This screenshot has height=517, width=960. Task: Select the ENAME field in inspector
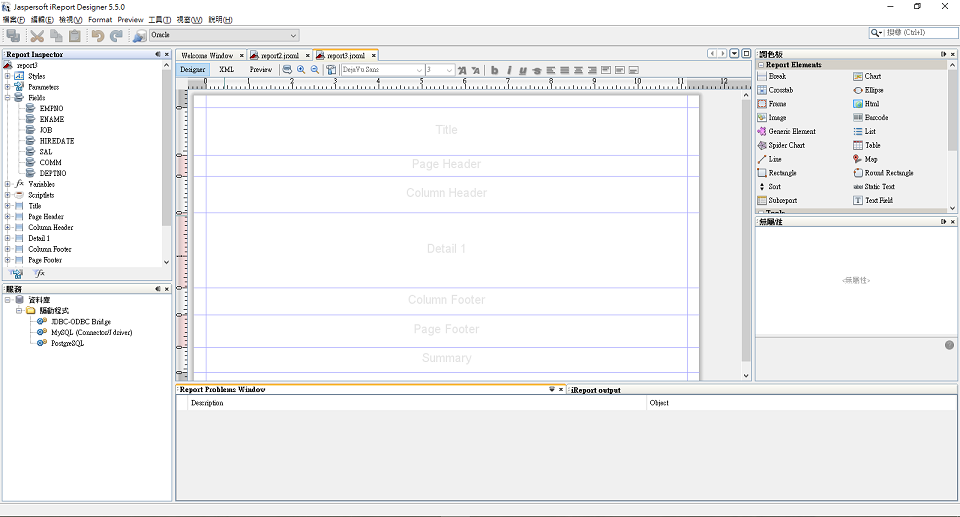click(x=51, y=119)
